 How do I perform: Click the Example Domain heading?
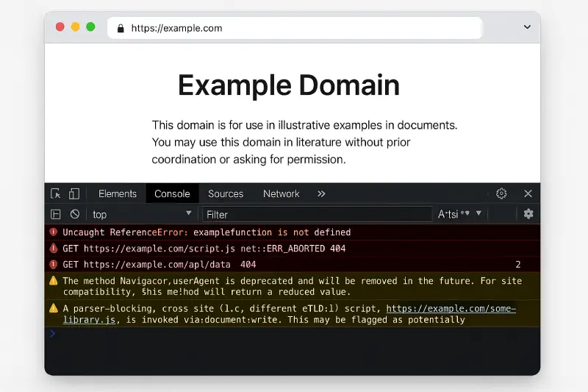(x=289, y=85)
